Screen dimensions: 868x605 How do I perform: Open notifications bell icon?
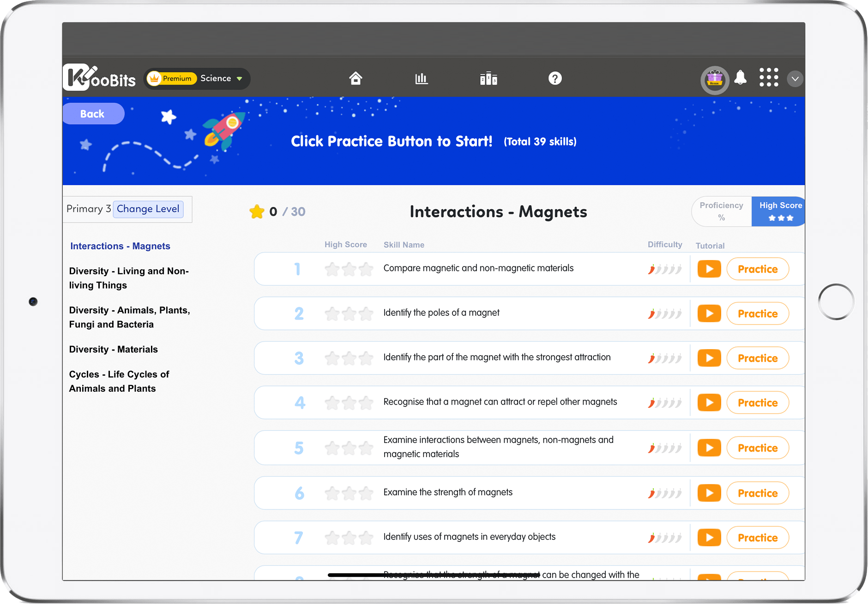click(741, 78)
